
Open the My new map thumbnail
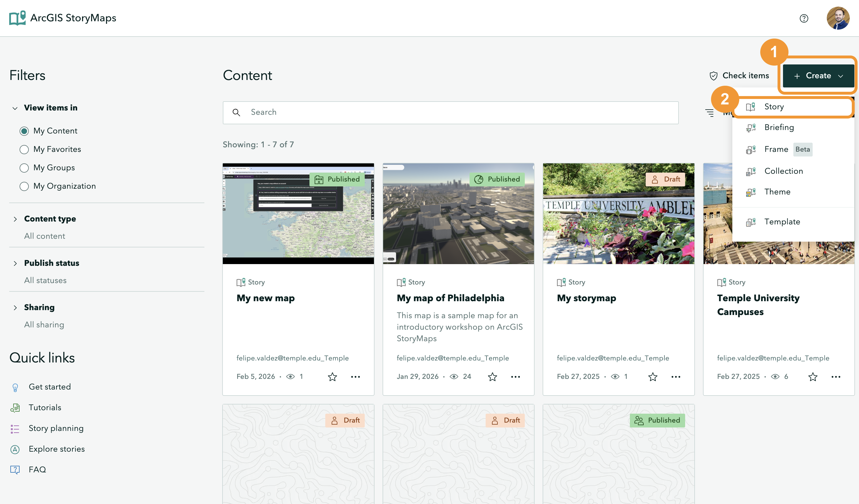coord(298,214)
